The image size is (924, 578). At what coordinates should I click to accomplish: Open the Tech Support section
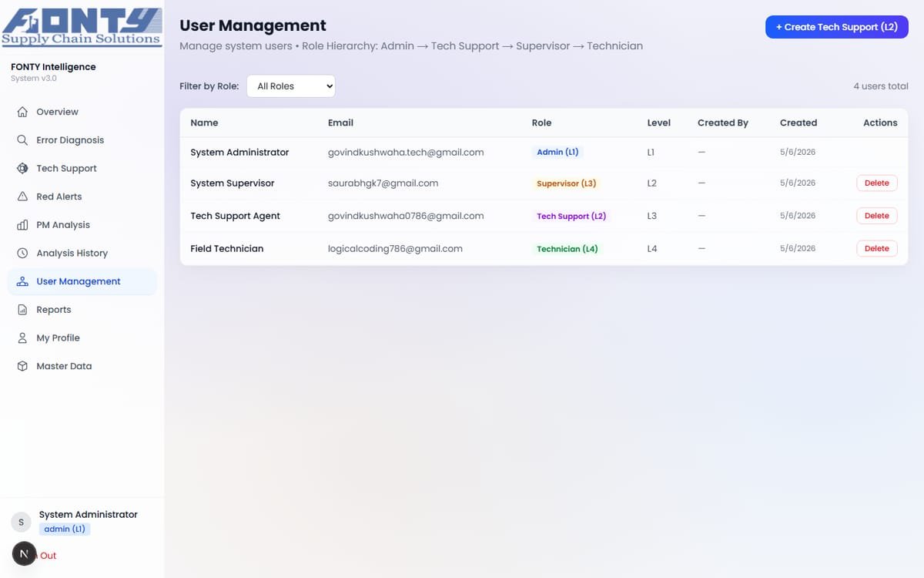pos(82,168)
